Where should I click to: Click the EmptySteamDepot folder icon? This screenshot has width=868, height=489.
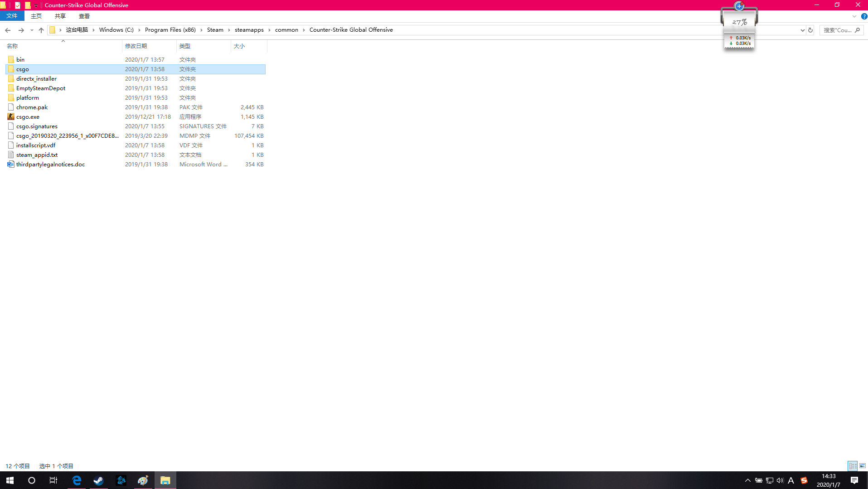[x=11, y=88]
